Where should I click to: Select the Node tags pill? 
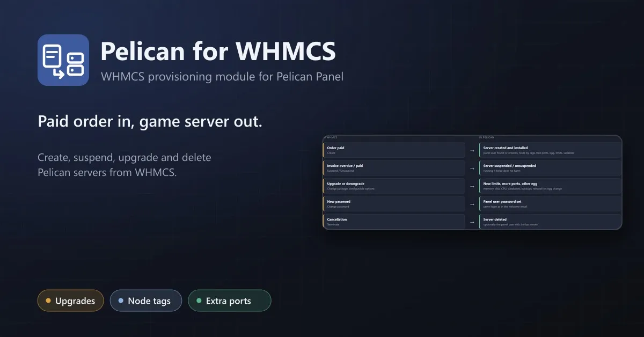point(146,301)
